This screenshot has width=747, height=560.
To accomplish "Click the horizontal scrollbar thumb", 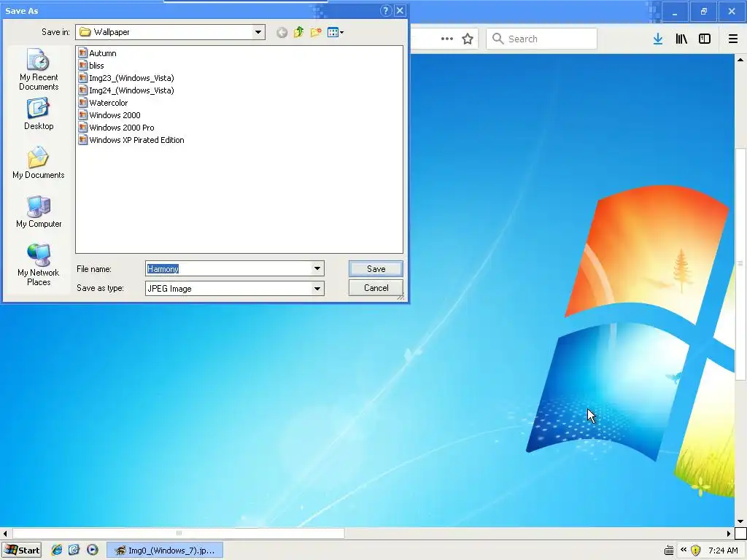I will point(179,533).
